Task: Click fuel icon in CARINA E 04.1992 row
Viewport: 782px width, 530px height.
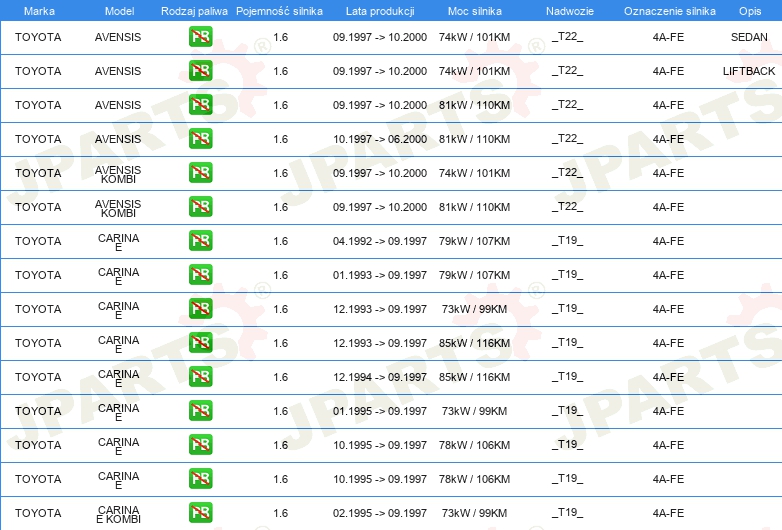Action: tap(200, 240)
